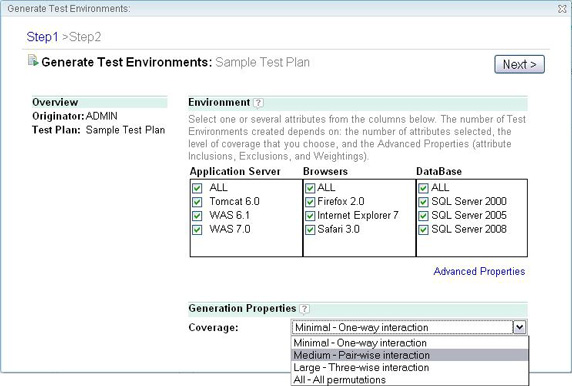Click the Environment help question mark icon

point(258,103)
